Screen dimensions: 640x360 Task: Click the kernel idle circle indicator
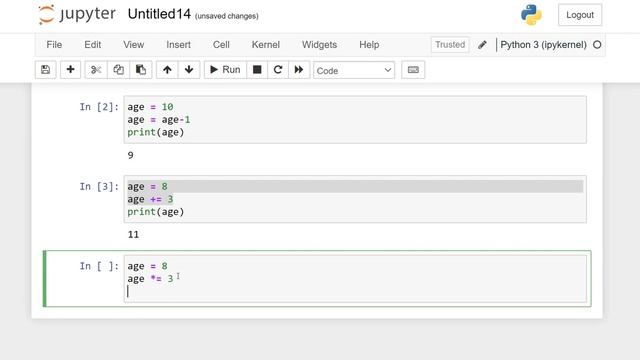click(597, 45)
